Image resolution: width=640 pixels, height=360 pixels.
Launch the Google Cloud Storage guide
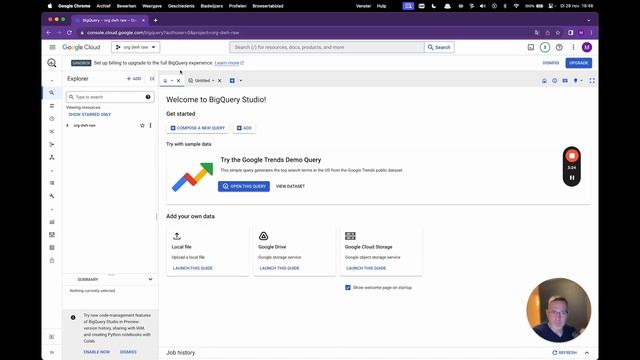point(366,268)
